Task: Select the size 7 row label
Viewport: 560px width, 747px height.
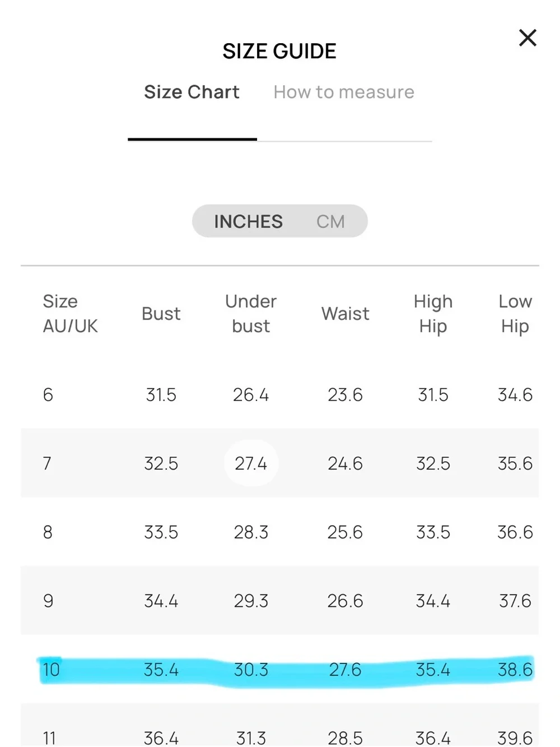Action: click(47, 463)
